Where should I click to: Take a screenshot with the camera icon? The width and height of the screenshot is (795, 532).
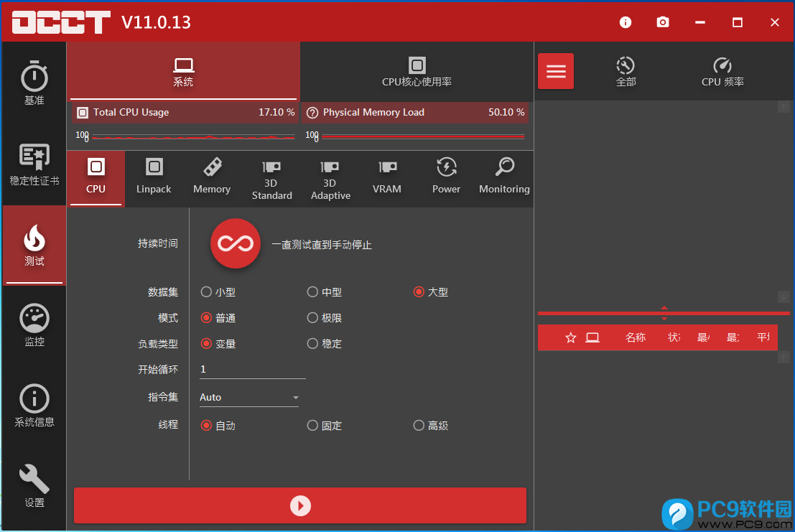coord(662,22)
